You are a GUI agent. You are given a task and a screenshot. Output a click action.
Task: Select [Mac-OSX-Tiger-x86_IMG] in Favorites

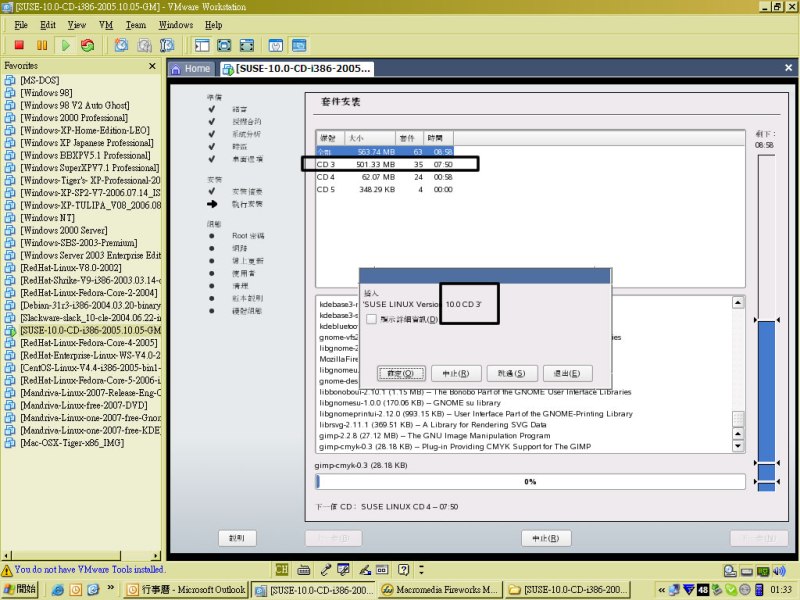(72, 443)
